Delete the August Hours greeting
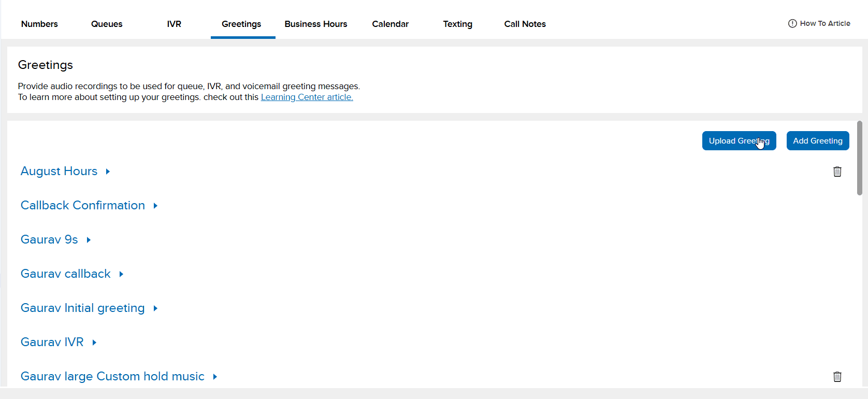The width and height of the screenshot is (868, 399). coord(837,172)
